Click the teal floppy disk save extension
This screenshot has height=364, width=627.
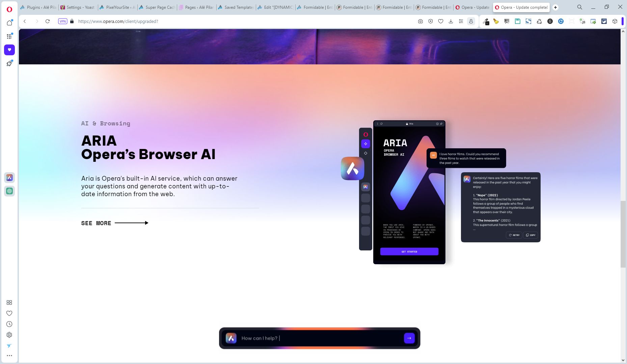518,21
